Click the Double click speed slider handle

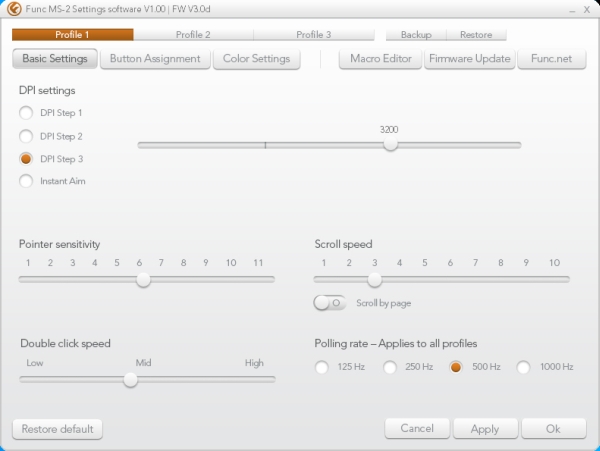[x=130, y=380]
